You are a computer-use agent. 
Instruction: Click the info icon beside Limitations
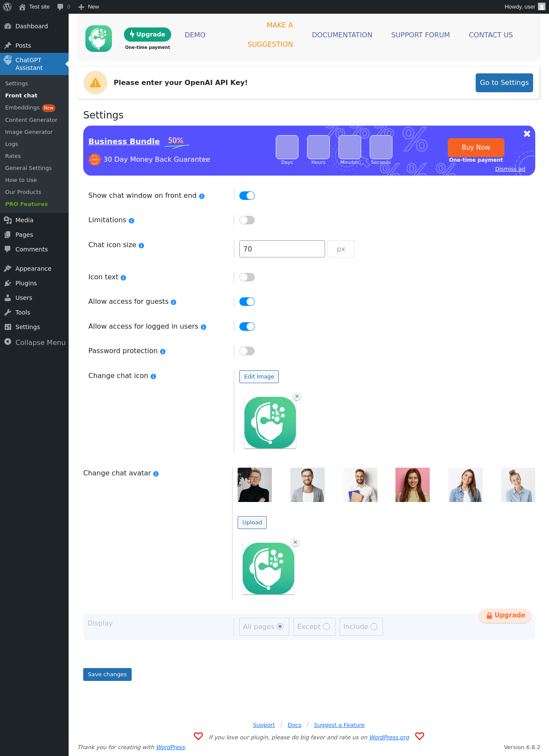pyautogui.click(x=132, y=221)
